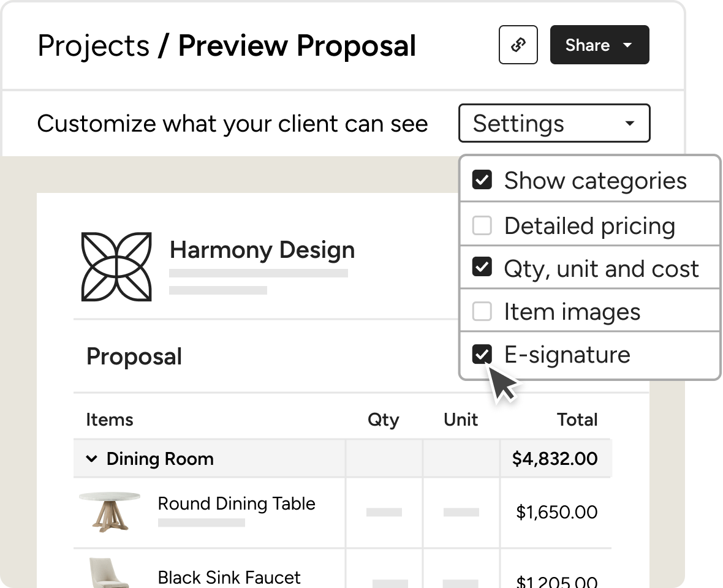This screenshot has width=723, height=588.
Task: Toggle the Show categories checkbox
Action: coord(482,180)
